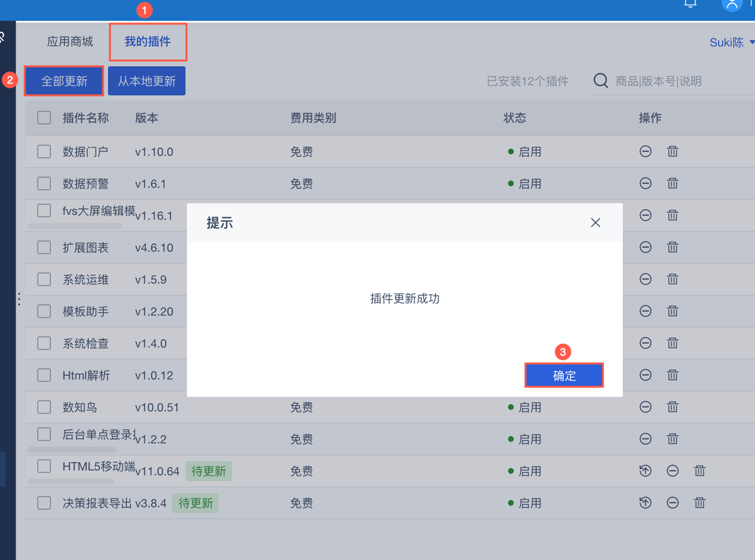Disable the 扩展图表 plugin with minus icon

pyautogui.click(x=645, y=247)
